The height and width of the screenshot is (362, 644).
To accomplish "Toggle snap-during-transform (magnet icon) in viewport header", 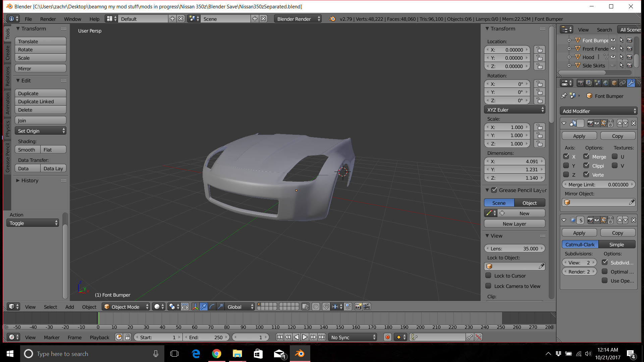I will click(326, 307).
